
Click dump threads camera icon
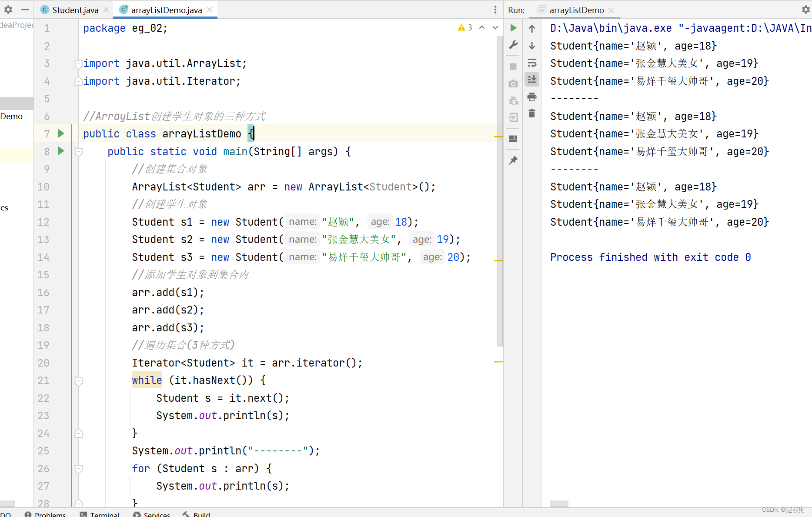(x=513, y=83)
